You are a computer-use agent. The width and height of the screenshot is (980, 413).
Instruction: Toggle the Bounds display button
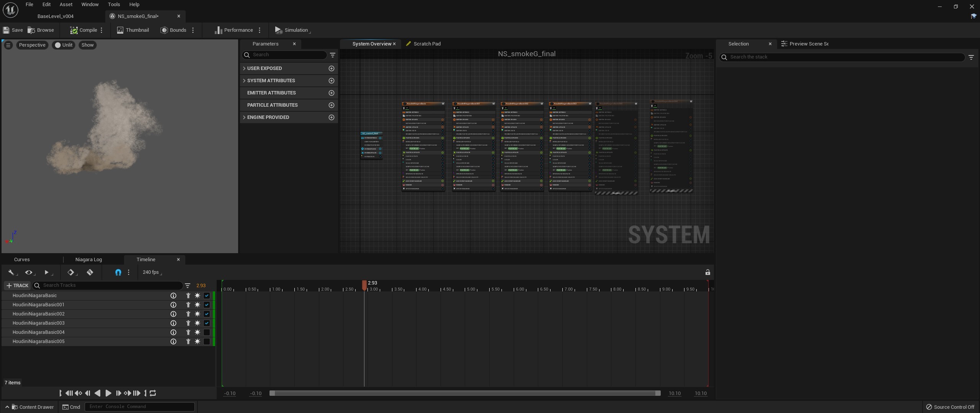click(173, 30)
